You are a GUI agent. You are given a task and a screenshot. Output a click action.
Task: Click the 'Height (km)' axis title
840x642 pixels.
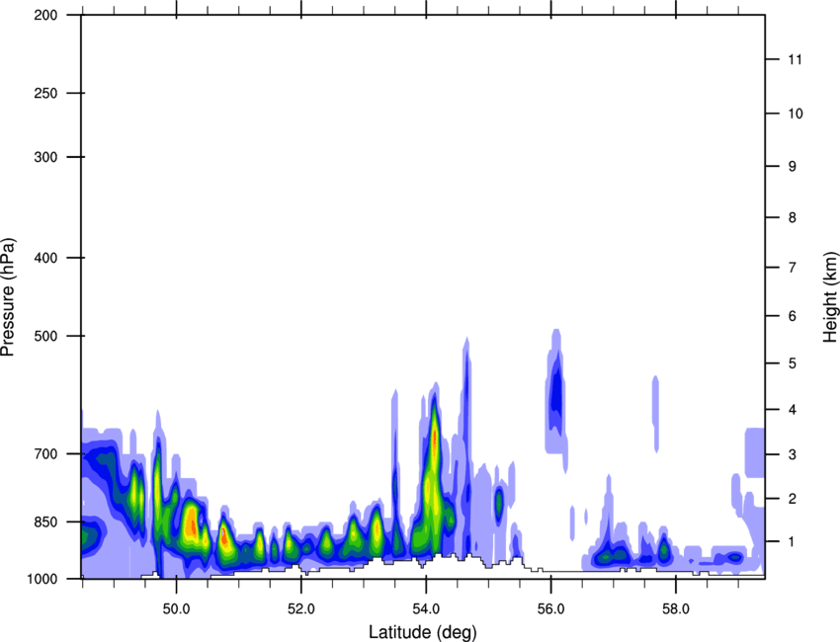[x=831, y=297]
